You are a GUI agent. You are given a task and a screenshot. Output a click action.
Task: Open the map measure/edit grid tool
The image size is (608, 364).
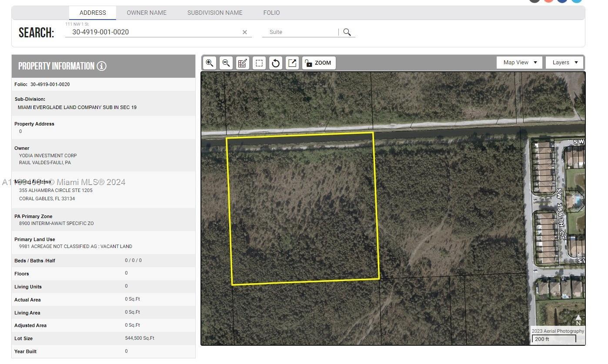tap(242, 63)
